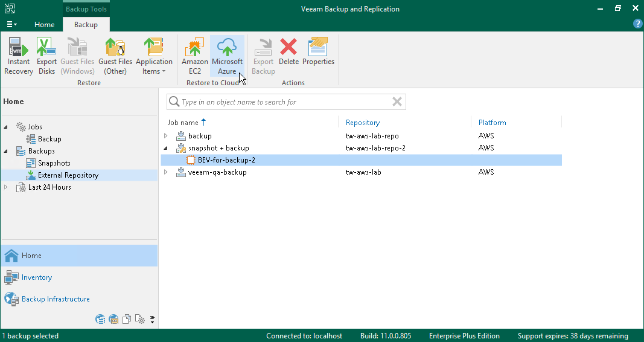Collapse the Jobs tree node
Image resolution: width=644 pixels, height=342 pixels.
coord(6,127)
